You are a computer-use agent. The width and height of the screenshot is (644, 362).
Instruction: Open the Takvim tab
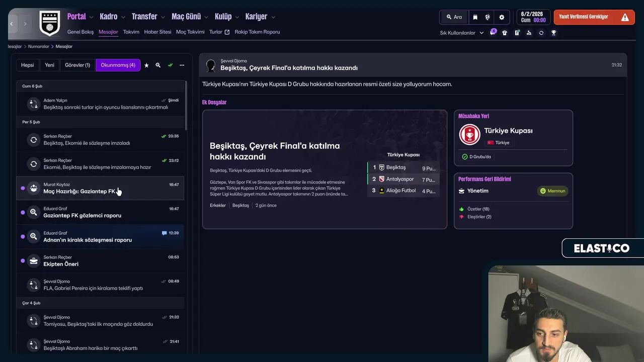[131, 32]
